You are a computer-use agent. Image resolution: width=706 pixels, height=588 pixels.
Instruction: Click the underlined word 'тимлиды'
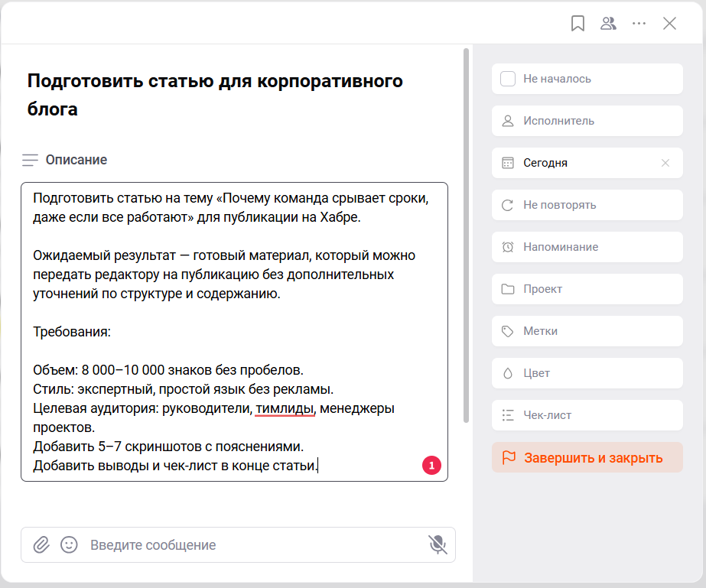tap(285, 408)
